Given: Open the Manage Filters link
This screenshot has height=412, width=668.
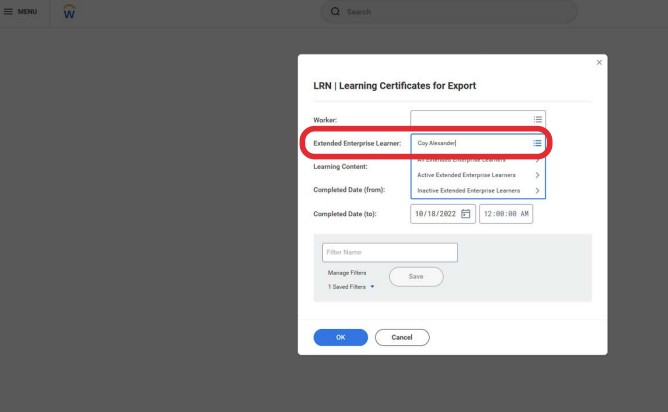Looking at the screenshot, I should tap(347, 272).
